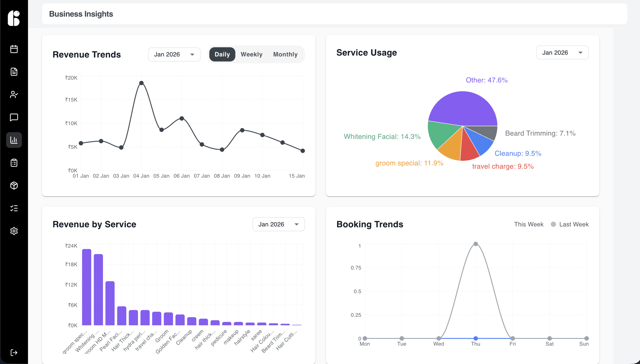Switch revenue trends to Weekly
The width and height of the screenshot is (640, 364).
click(251, 54)
